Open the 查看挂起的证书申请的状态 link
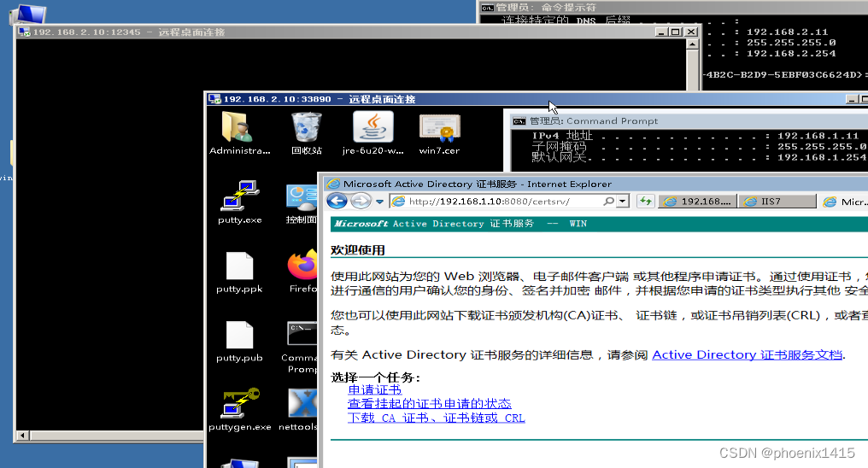868x468 pixels. pyautogui.click(x=430, y=404)
